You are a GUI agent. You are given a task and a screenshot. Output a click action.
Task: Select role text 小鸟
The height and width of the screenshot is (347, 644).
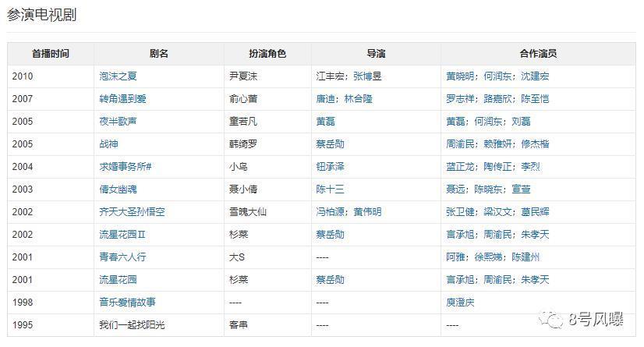(239, 166)
